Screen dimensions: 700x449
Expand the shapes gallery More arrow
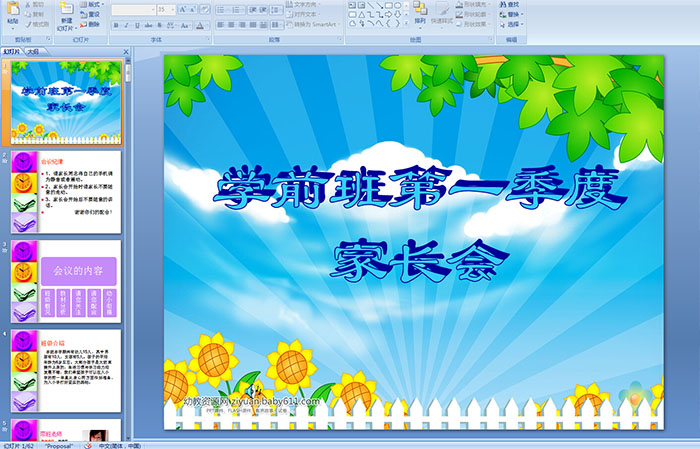point(406,23)
